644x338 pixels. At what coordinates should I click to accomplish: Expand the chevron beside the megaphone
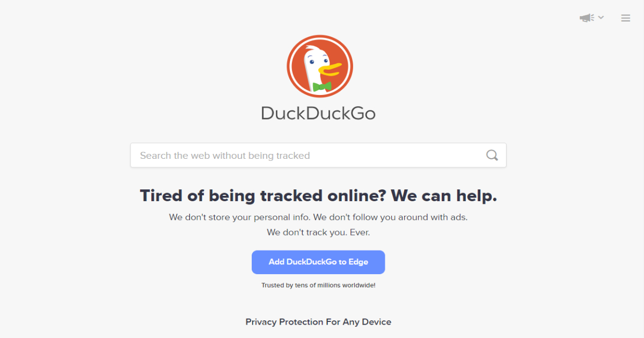click(x=601, y=17)
